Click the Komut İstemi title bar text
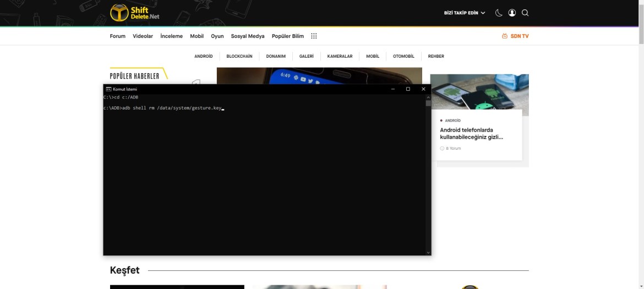644x289 pixels. [125, 89]
